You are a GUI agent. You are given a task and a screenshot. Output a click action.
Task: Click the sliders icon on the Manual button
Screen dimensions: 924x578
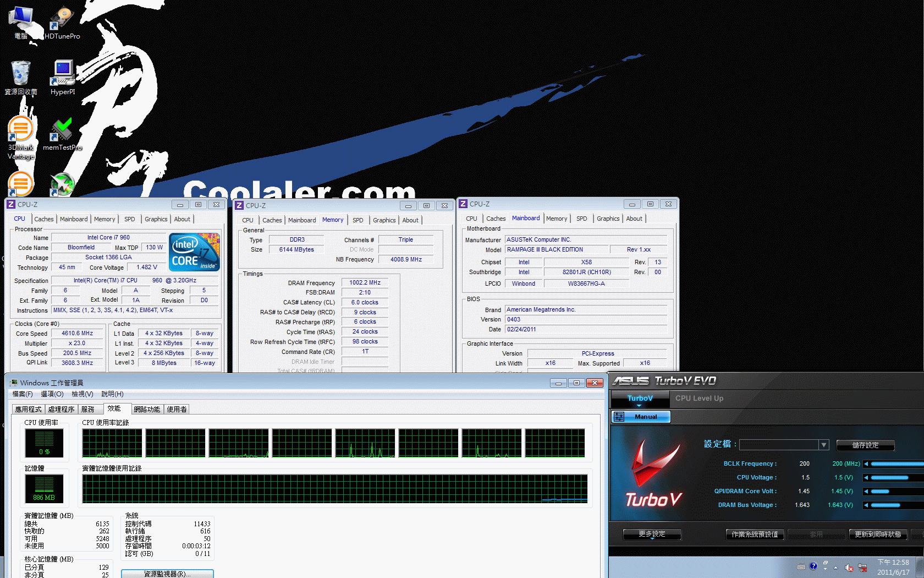619,417
